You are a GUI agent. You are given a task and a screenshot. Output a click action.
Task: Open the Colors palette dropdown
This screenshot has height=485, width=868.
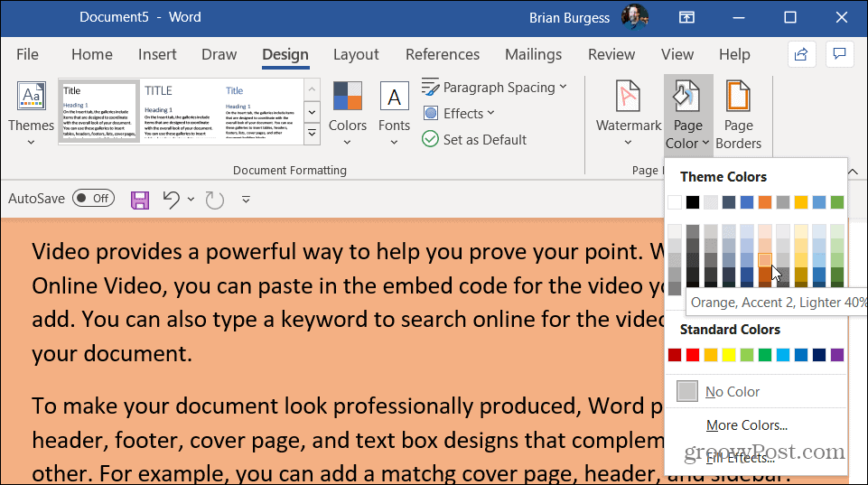pos(347,114)
